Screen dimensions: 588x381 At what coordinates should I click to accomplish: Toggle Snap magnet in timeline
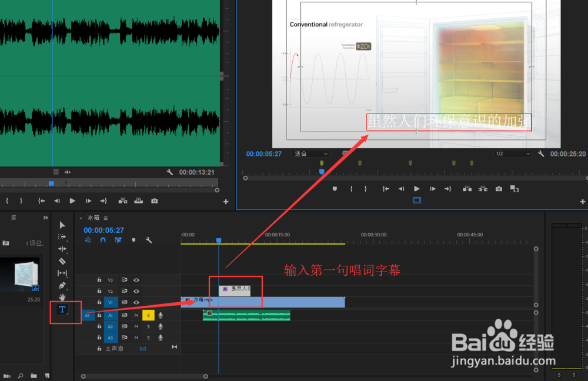[103, 240]
